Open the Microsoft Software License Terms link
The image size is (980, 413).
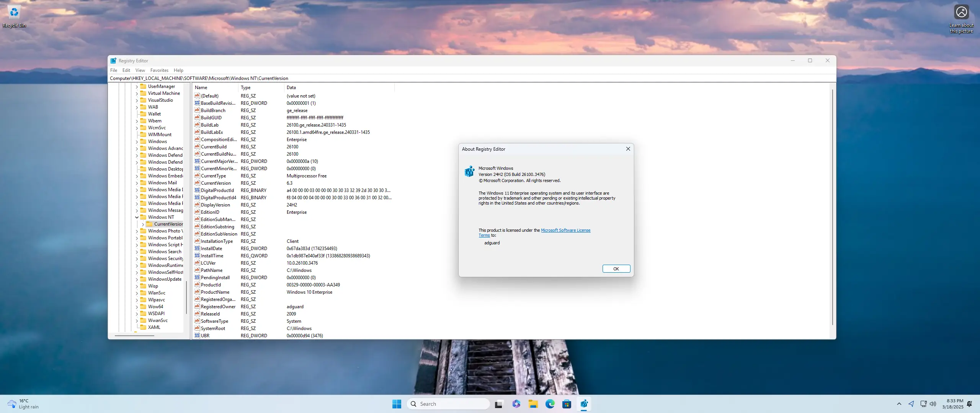coord(565,230)
